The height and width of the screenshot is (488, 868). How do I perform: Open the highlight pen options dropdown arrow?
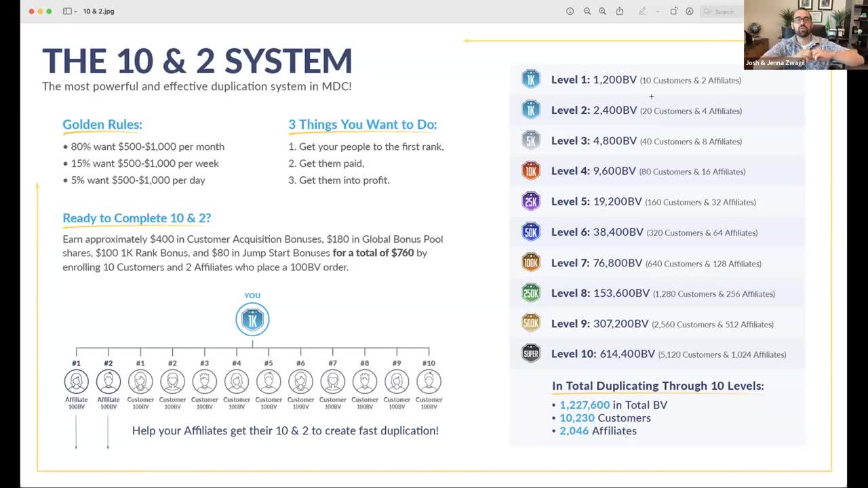(x=657, y=12)
